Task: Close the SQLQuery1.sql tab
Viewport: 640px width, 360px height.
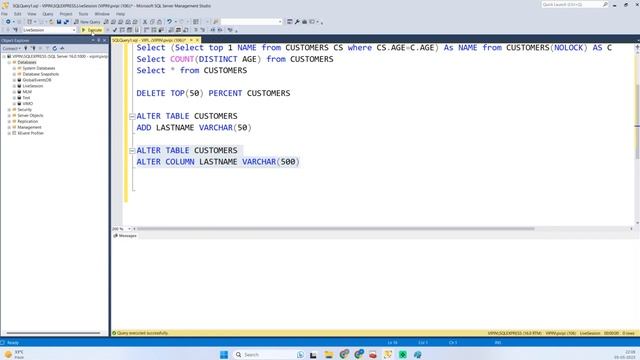Action: [197, 40]
